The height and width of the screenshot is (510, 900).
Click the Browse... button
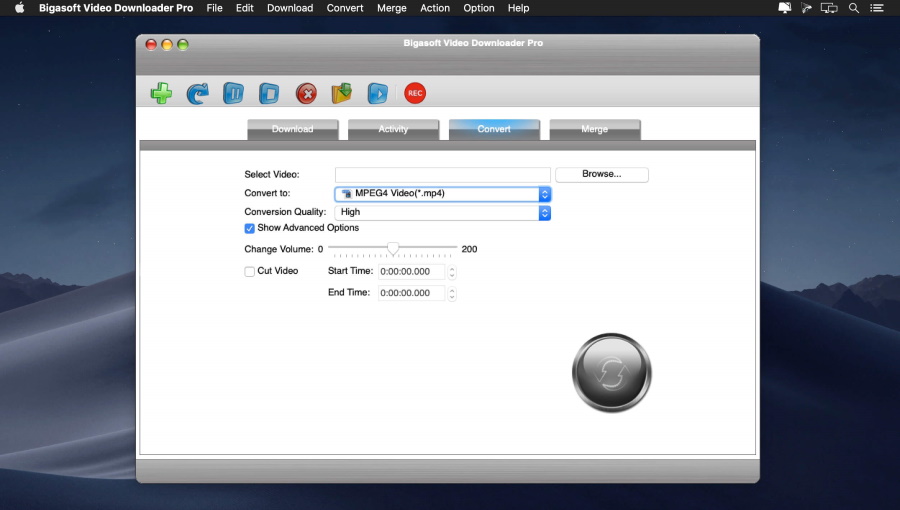[x=602, y=174]
